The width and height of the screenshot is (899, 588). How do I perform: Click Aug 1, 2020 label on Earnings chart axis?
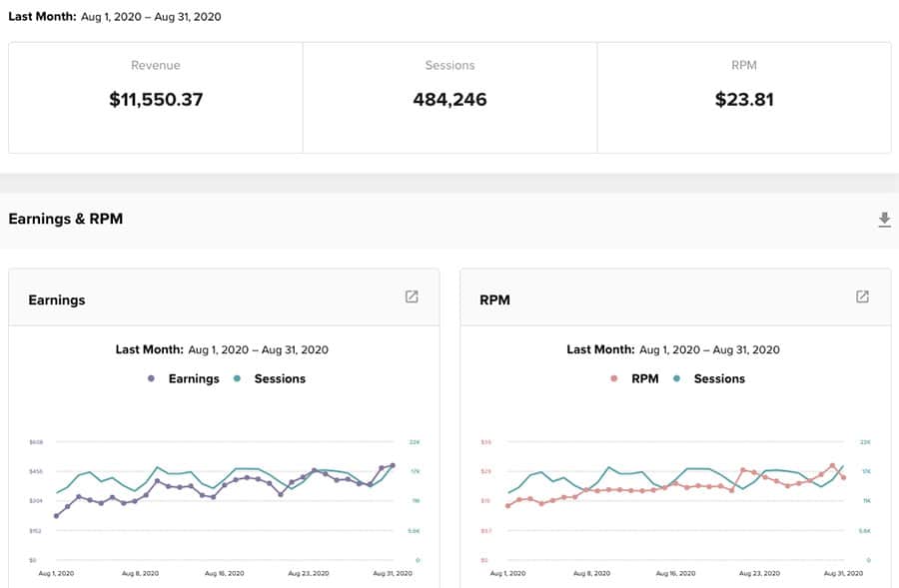click(x=56, y=573)
